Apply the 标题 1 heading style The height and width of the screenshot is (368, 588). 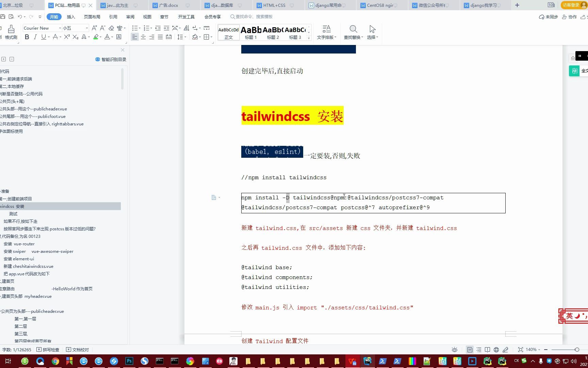coord(251,33)
